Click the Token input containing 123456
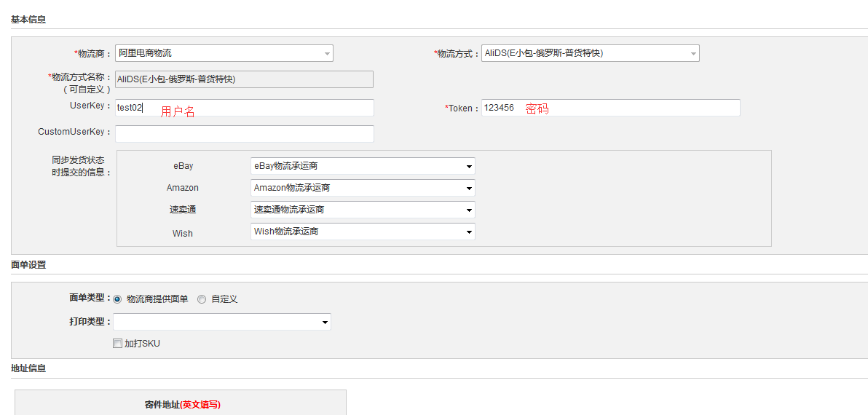Viewport: 868px width, 415px height. (x=611, y=108)
